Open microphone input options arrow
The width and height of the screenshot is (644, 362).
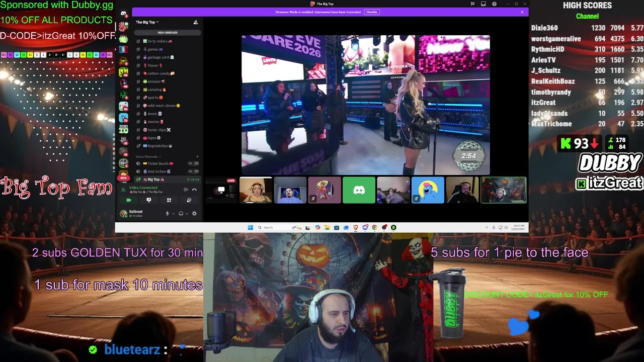pyautogui.click(x=173, y=214)
